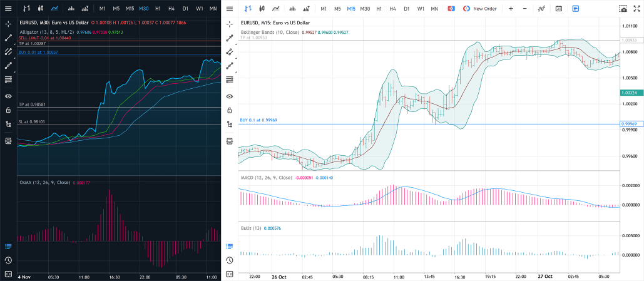This screenshot has height=281, width=644.
Task: Select candlestick chart type in the light chart
Action: [262, 9]
